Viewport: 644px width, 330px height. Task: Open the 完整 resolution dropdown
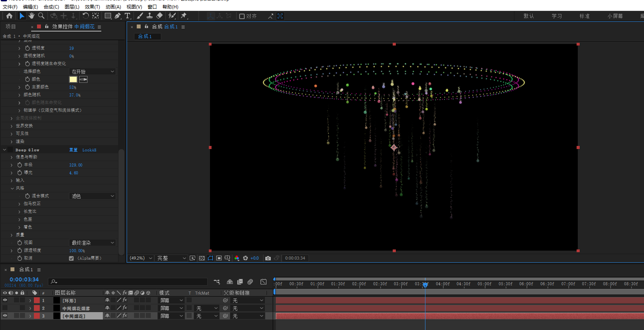[x=171, y=258]
